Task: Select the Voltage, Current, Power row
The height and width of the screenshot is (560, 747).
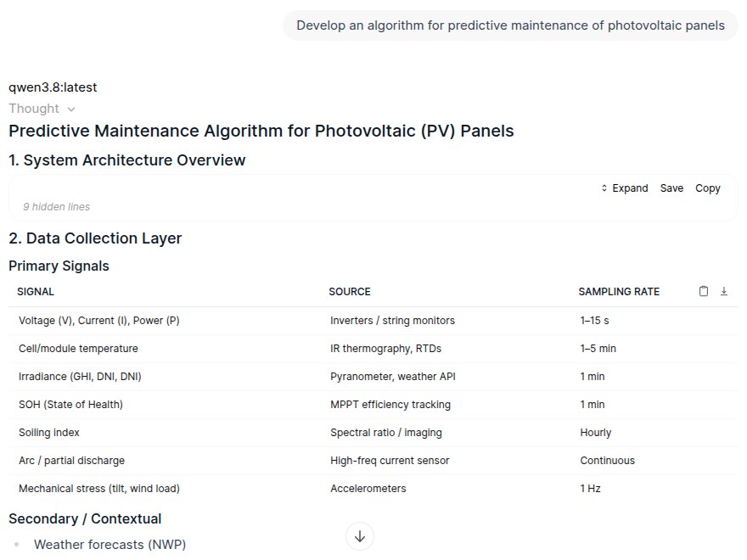Action: pyautogui.click(x=373, y=321)
